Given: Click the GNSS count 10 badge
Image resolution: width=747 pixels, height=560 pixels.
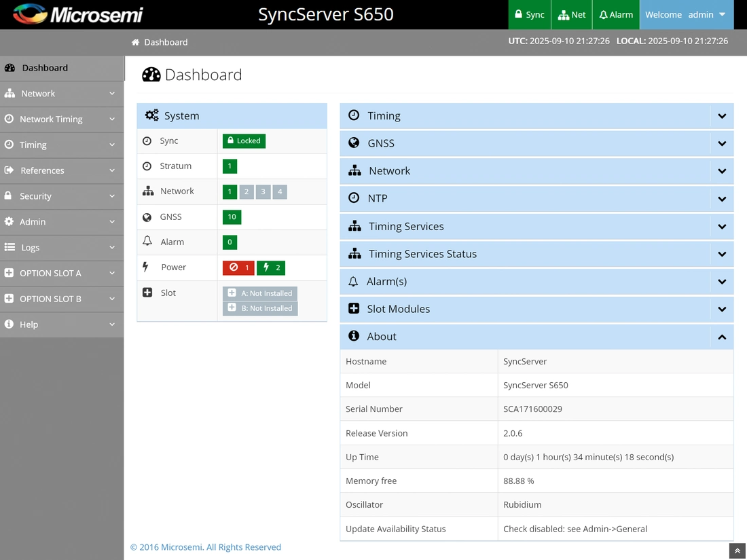Looking at the screenshot, I should [x=232, y=217].
